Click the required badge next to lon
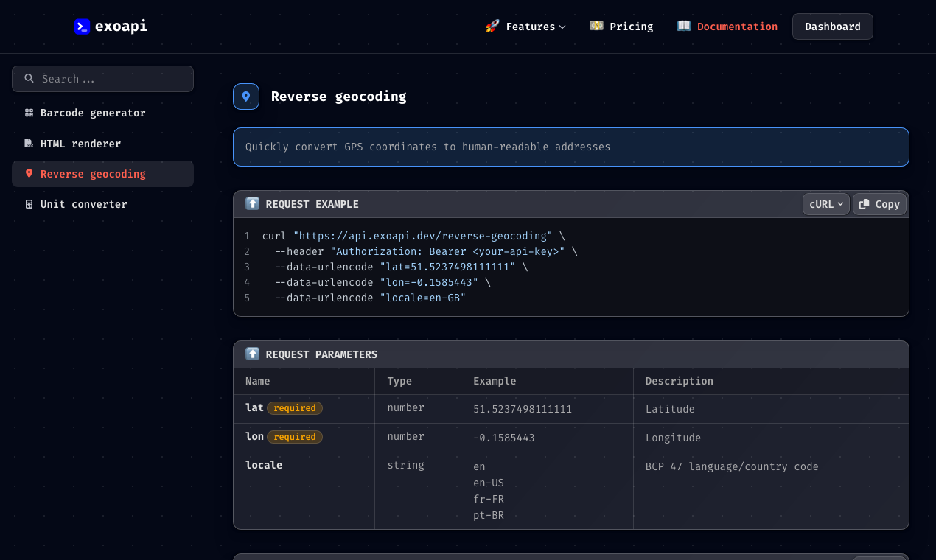Screen dimensions: 936x560 tap(295, 437)
